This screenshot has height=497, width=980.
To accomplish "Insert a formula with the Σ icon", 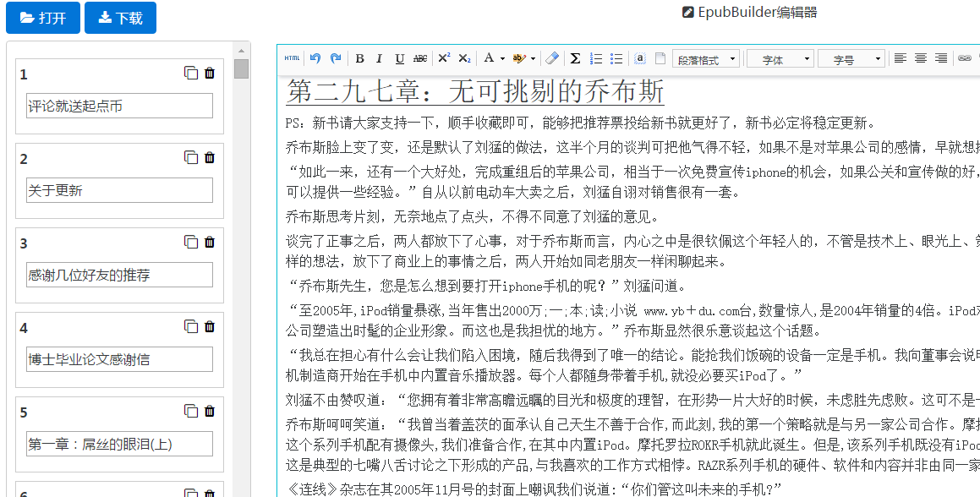I will pos(575,57).
